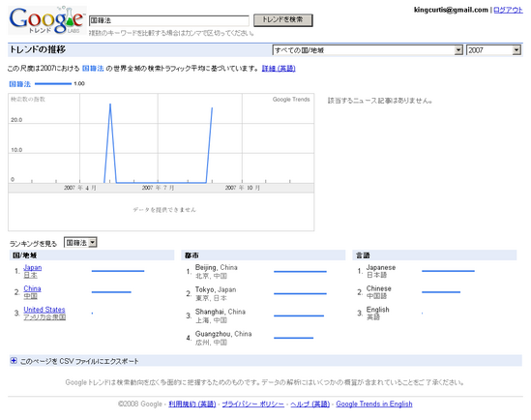
Task: Click the 国籍法 legend label above chart
Action: click(x=19, y=84)
